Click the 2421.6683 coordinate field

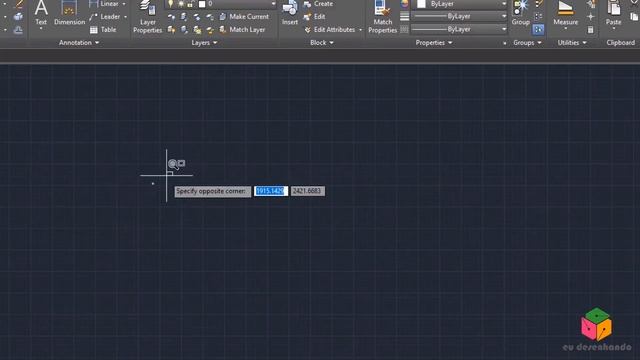tap(308, 191)
